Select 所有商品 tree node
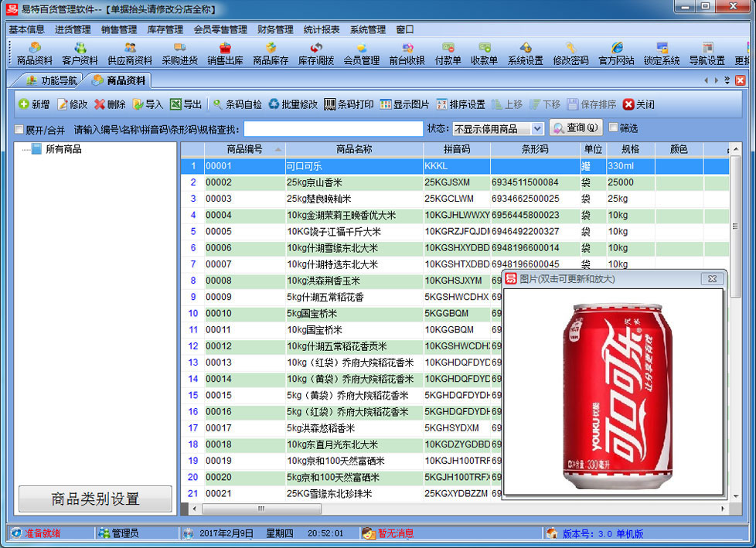756x548 pixels. coord(63,149)
